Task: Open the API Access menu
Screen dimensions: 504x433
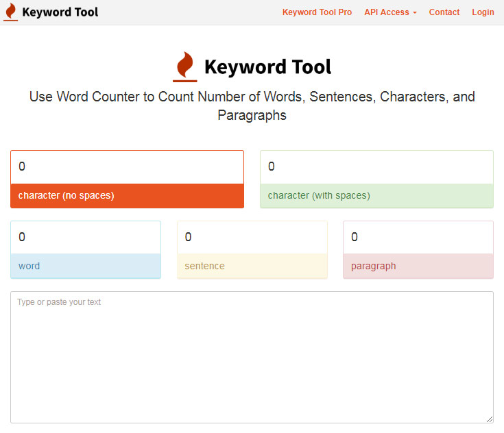Action: click(387, 12)
